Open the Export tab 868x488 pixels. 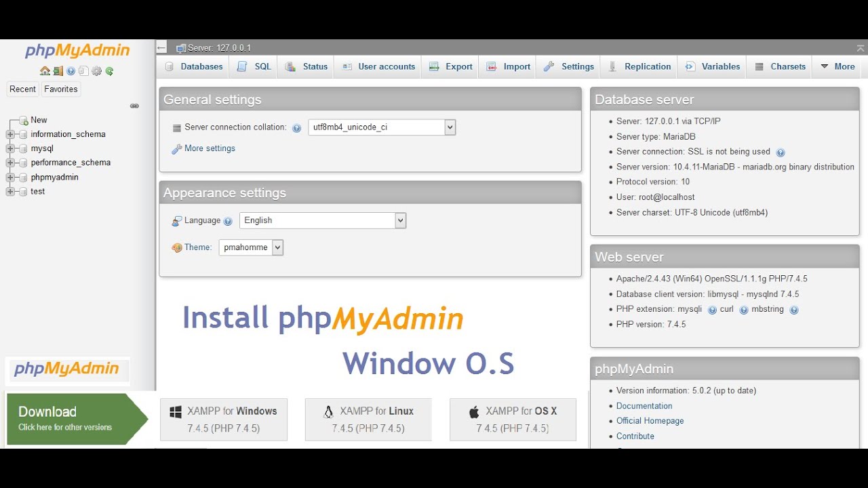451,66
